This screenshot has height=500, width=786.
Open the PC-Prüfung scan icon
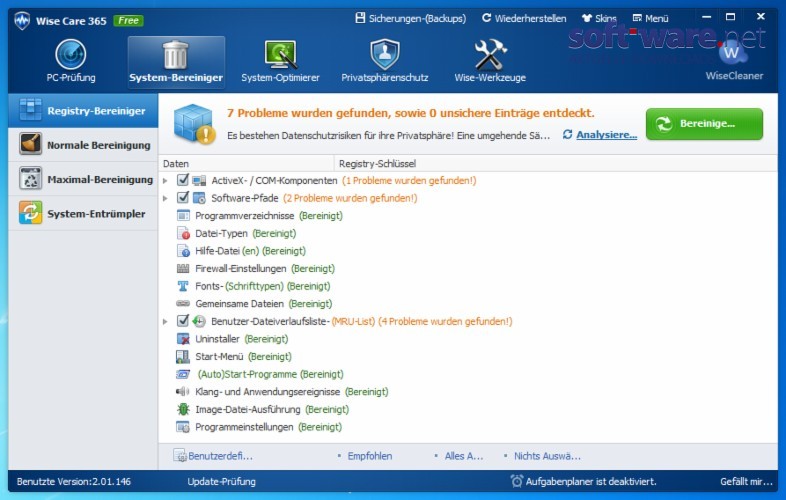tap(70, 54)
